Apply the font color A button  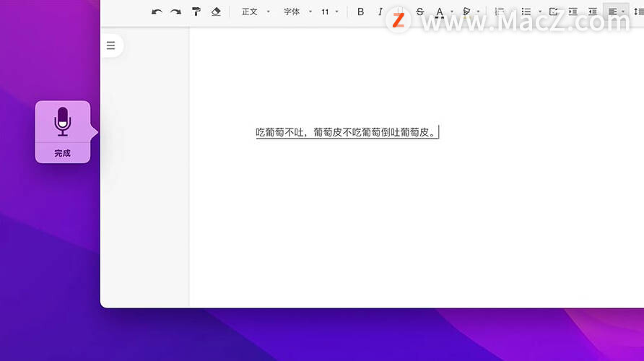point(440,12)
